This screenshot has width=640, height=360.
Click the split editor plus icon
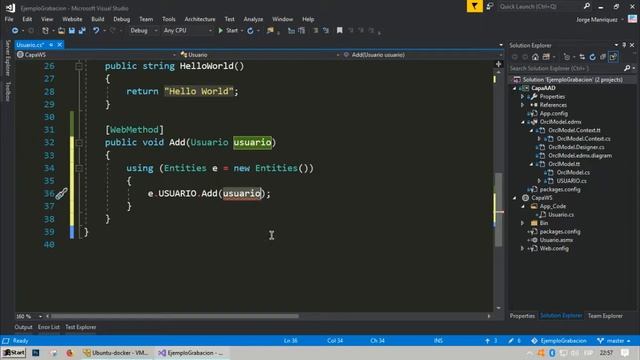(x=498, y=64)
